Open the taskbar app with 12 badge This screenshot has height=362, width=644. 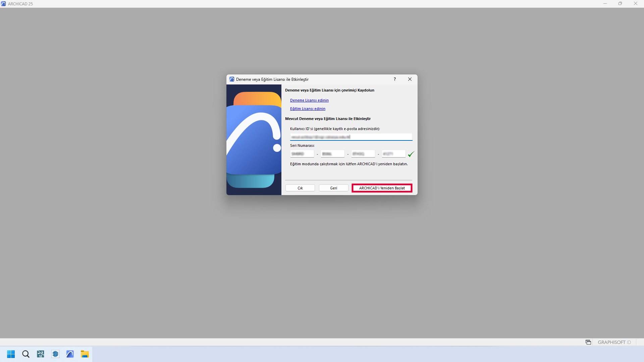(x=40, y=354)
